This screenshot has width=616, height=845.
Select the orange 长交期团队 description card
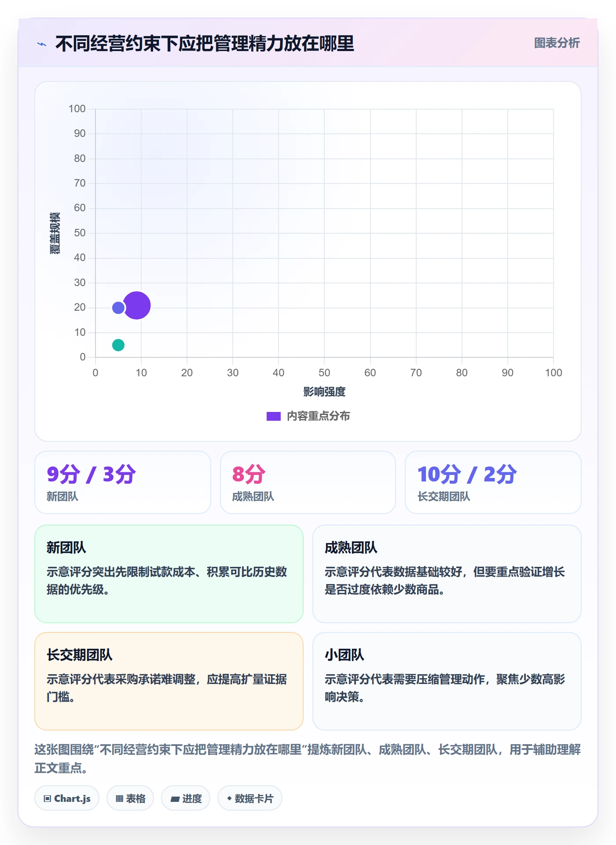tap(169, 681)
